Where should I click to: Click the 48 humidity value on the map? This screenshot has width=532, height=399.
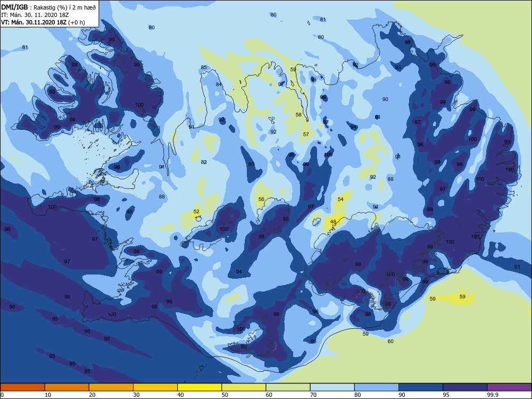(333, 221)
